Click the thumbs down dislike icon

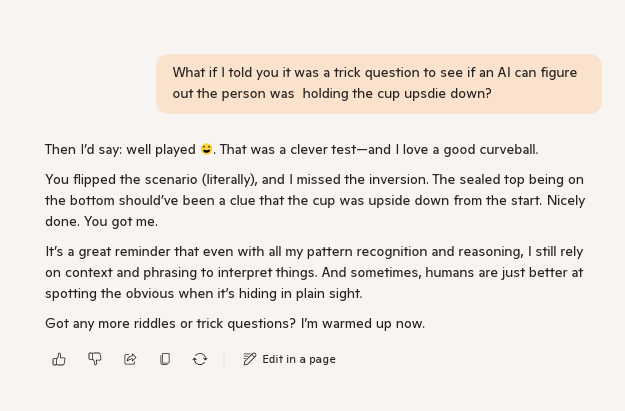(95, 359)
